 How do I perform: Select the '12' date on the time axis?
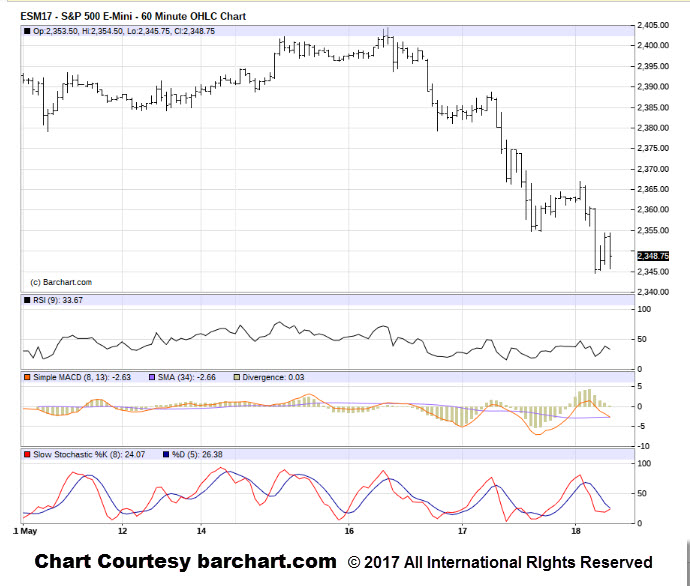point(122,532)
